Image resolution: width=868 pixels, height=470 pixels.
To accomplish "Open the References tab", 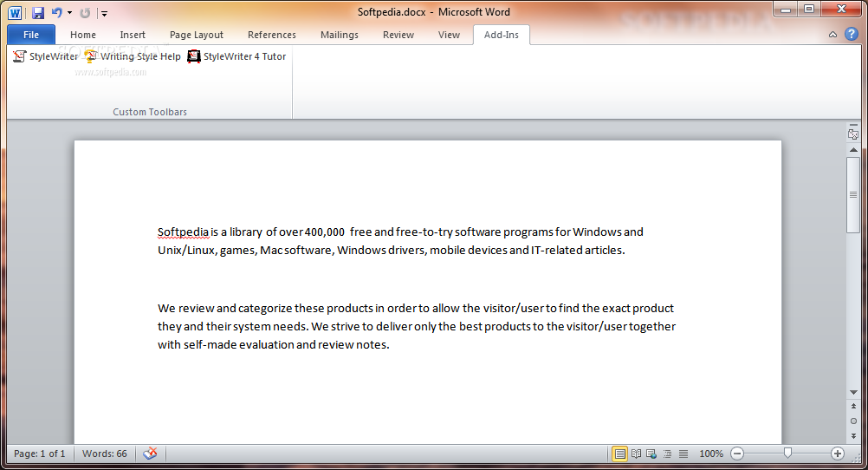I will pos(272,35).
